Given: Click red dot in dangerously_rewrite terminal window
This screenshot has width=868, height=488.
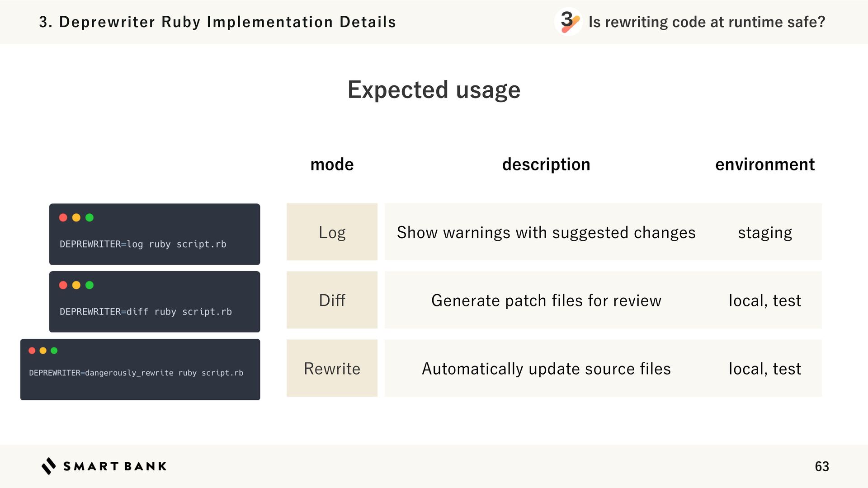Looking at the screenshot, I should click(x=32, y=351).
